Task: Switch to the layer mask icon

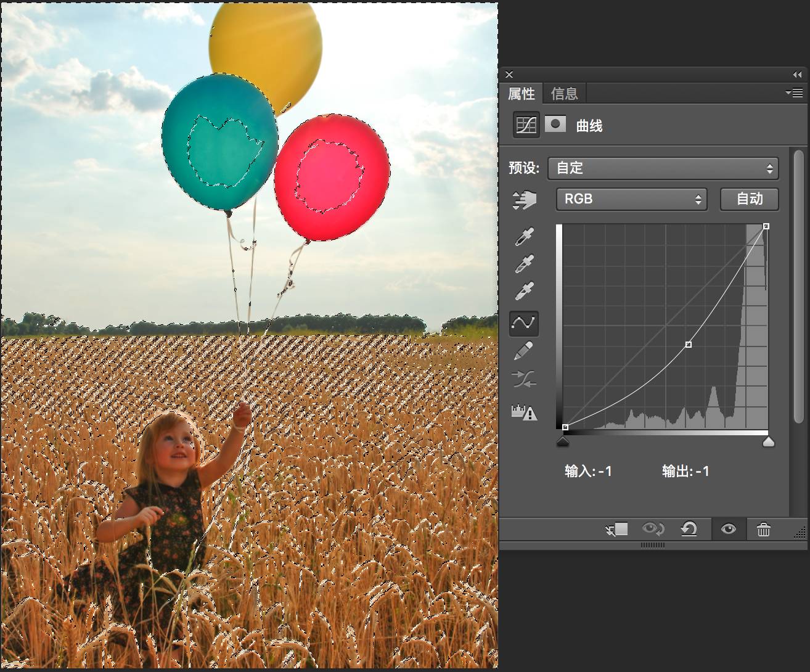Action: click(555, 124)
